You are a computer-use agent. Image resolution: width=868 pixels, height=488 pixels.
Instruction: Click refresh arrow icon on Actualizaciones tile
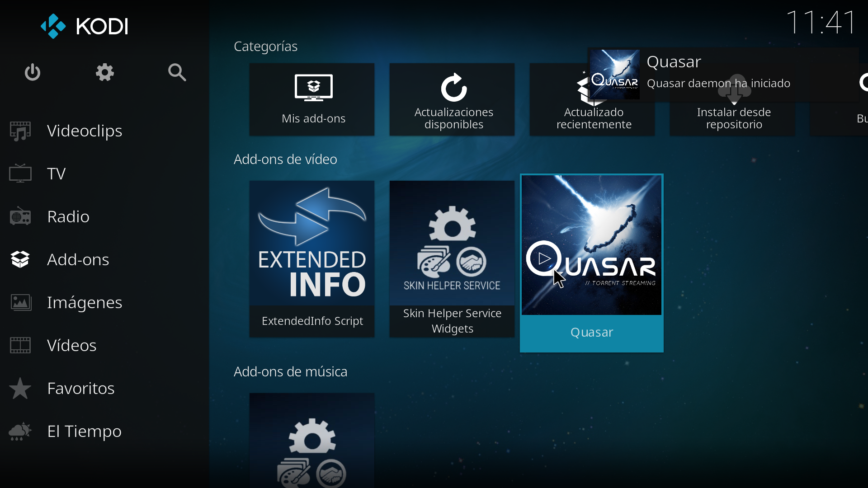tap(454, 87)
